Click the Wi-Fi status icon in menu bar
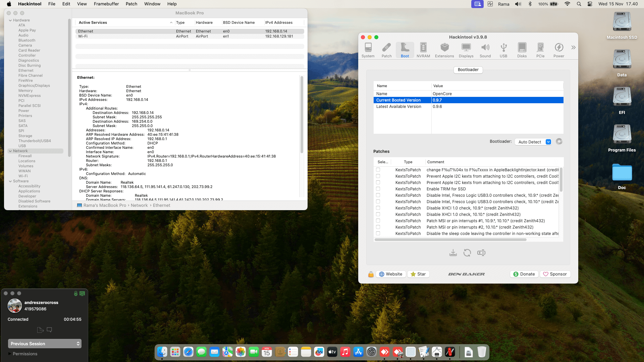Image resolution: width=644 pixels, height=362 pixels. 567,4
